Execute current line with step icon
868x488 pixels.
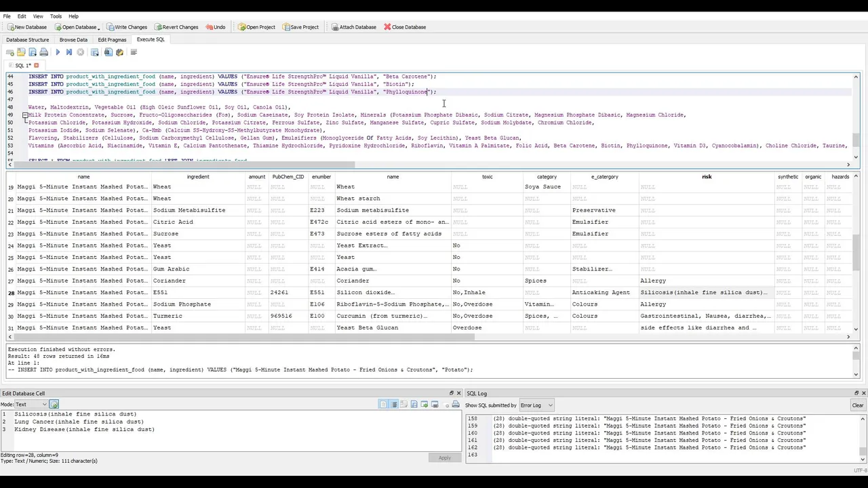pyautogui.click(x=69, y=52)
